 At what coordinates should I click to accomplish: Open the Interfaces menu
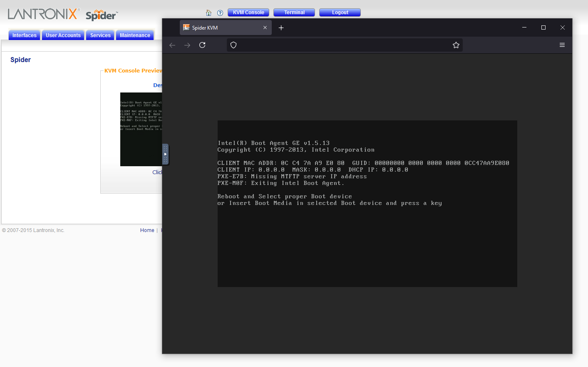coord(25,35)
